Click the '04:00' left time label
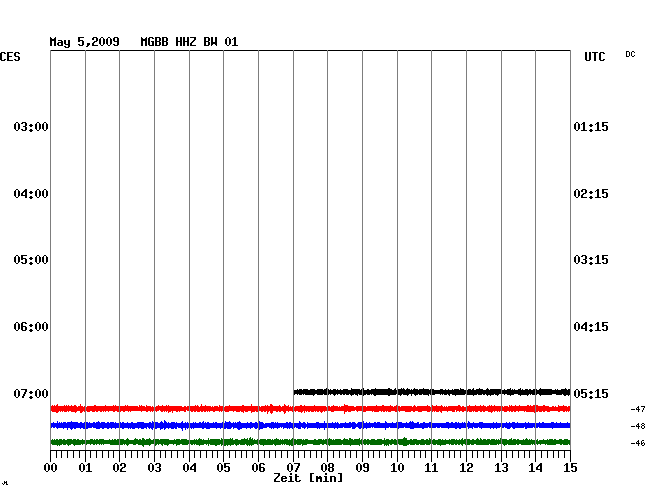Viewport: 650px width, 494px height. [31, 194]
